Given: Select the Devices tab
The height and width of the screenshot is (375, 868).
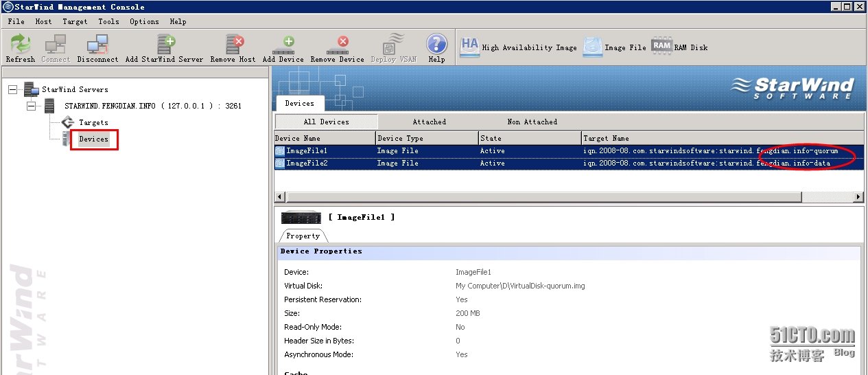Looking at the screenshot, I should (x=300, y=104).
